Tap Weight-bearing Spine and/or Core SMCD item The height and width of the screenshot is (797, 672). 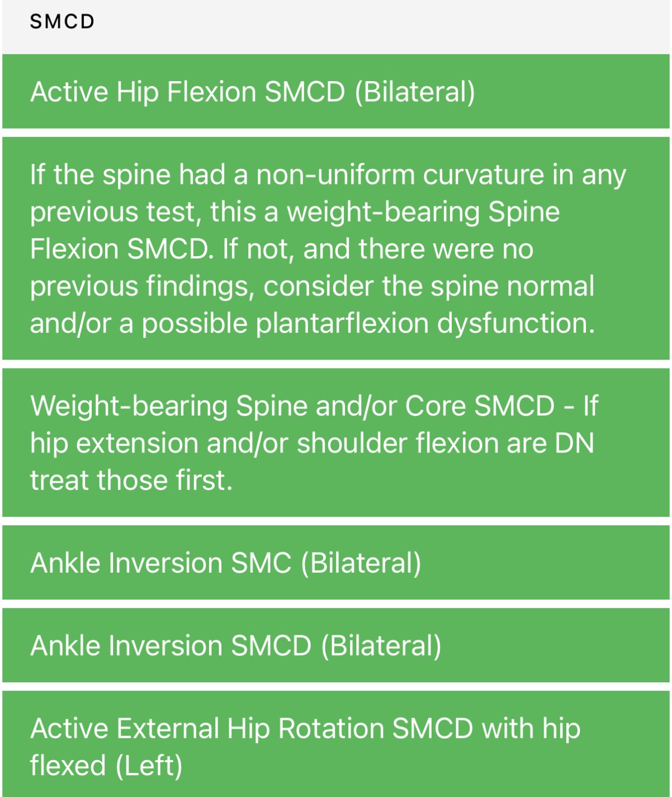coord(336,442)
